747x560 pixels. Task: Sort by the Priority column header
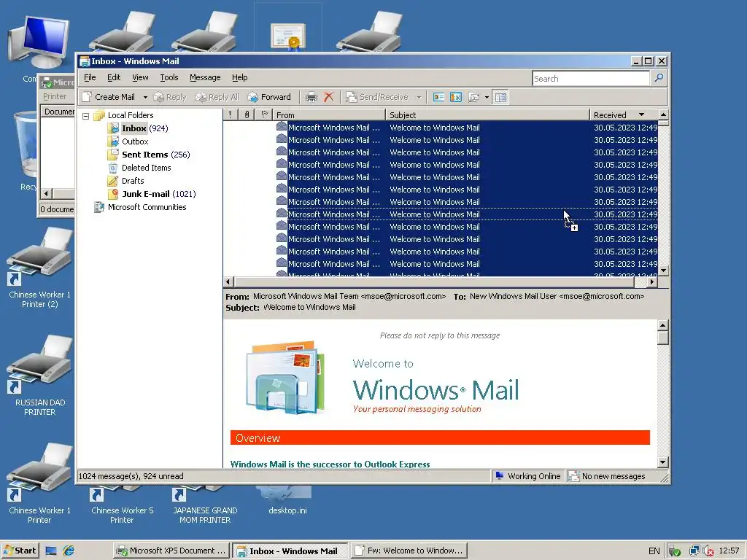(x=230, y=114)
